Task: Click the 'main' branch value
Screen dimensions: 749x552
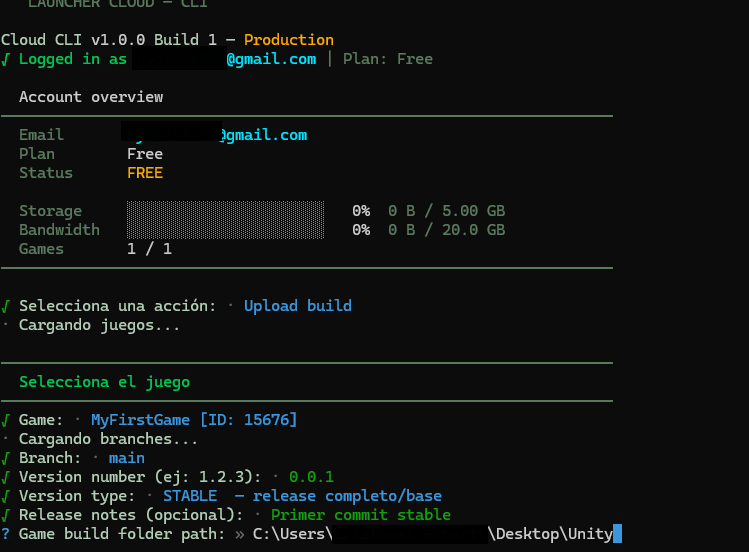Action: 127,458
